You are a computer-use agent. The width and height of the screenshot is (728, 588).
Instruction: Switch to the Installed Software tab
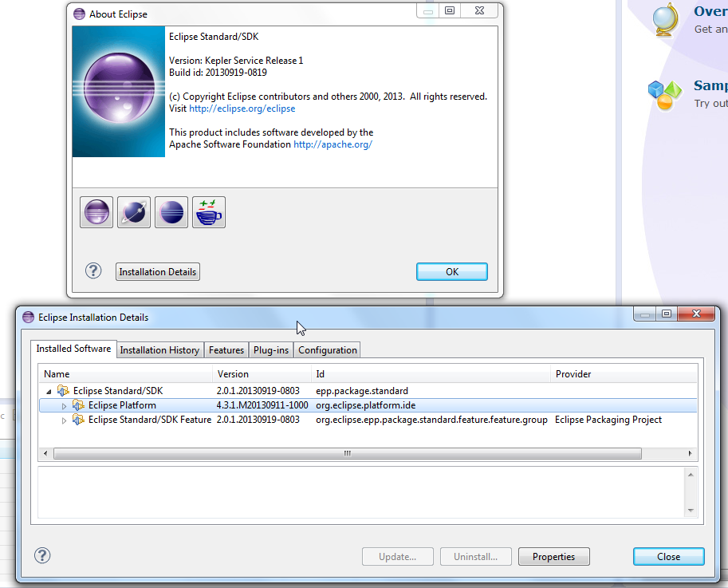point(73,349)
